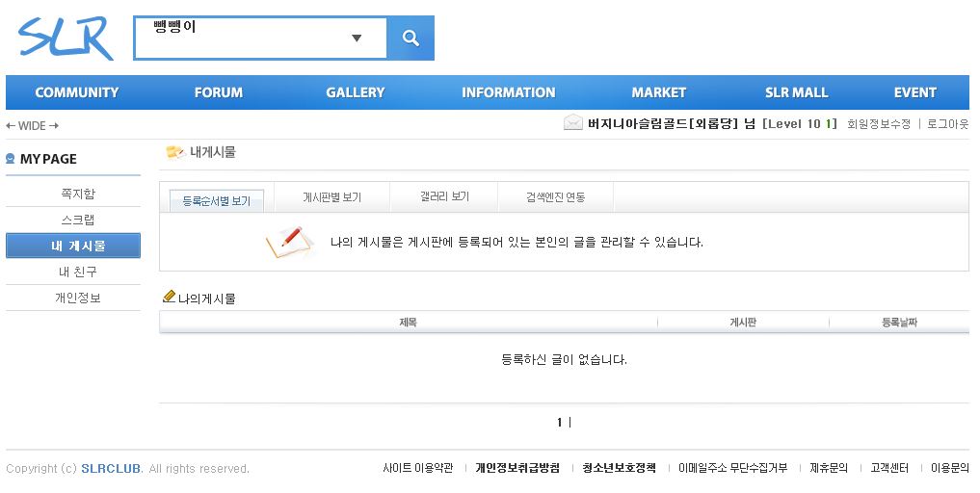This screenshot has width=980, height=493.
Task: Open the 검색엔진 연동 tab
Action: [x=555, y=197]
